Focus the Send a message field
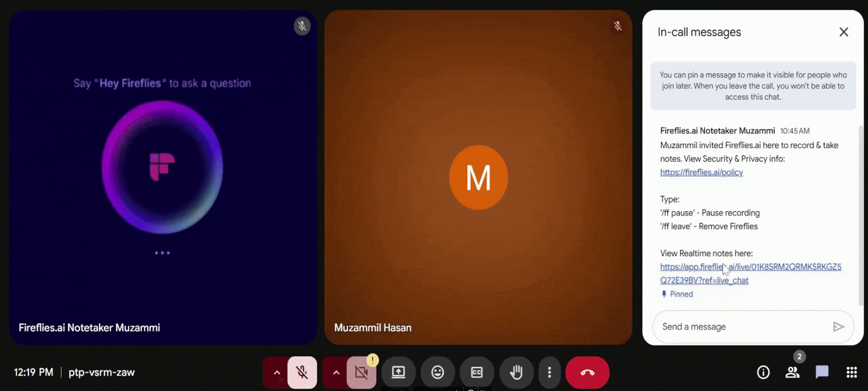Image resolution: width=868 pixels, height=391 pixels. click(753, 327)
